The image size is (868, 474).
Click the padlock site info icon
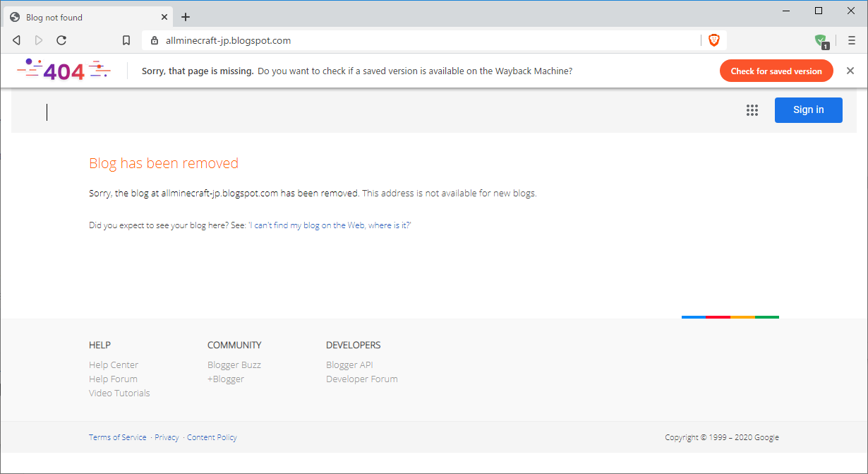pyautogui.click(x=155, y=40)
